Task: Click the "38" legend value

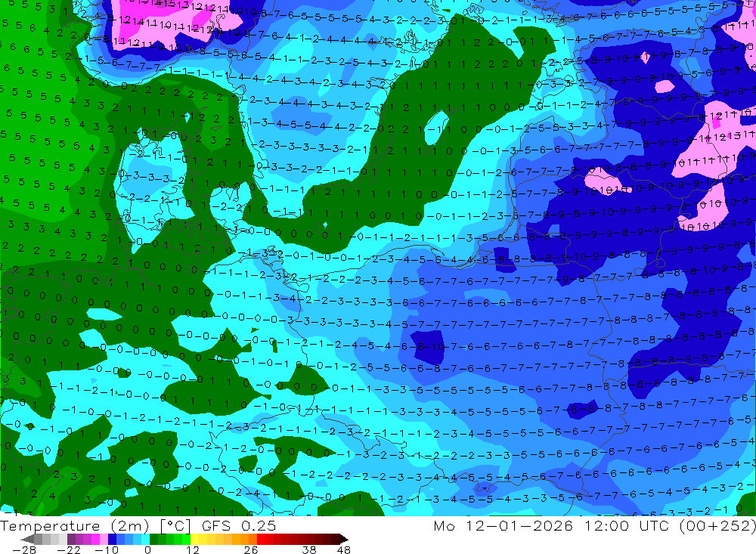Action: coord(309,549)
